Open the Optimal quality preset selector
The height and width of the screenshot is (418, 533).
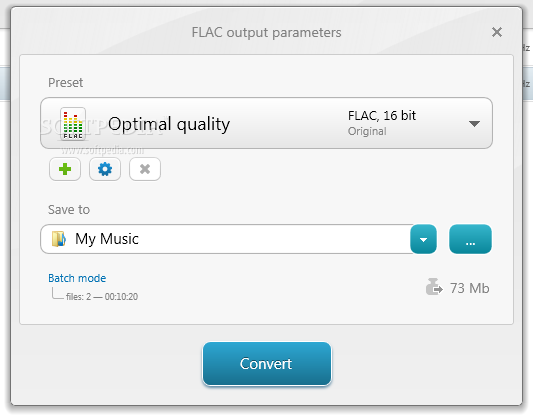266,123
